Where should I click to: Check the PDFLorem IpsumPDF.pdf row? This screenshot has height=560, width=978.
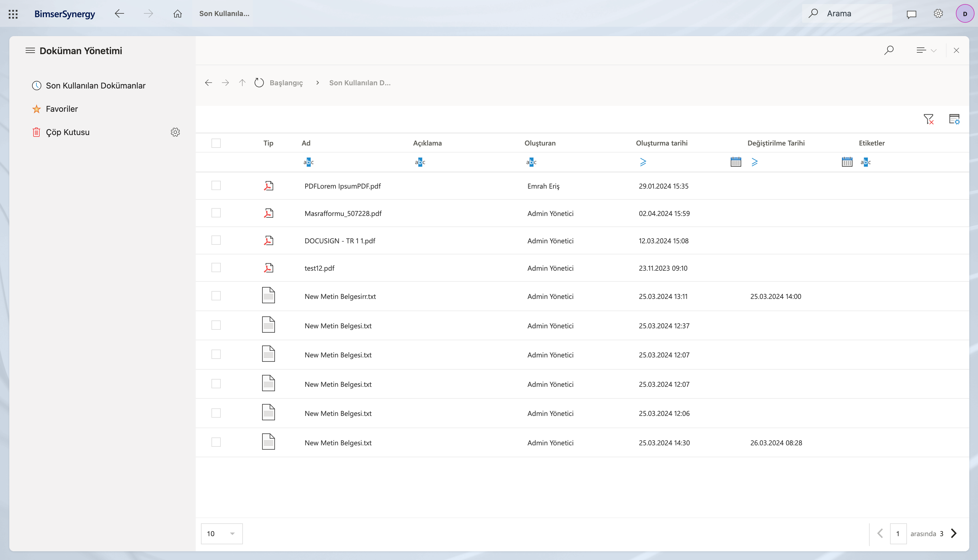(x=216, y=185)
